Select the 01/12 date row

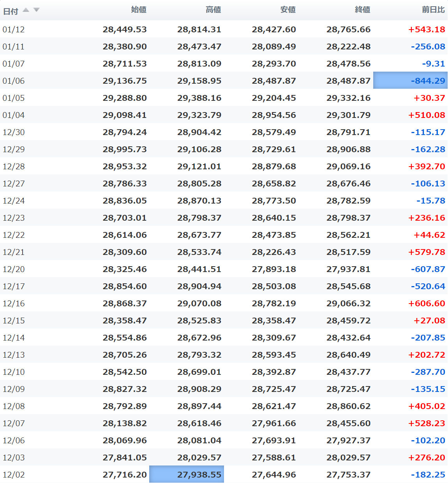coord(224,29)
